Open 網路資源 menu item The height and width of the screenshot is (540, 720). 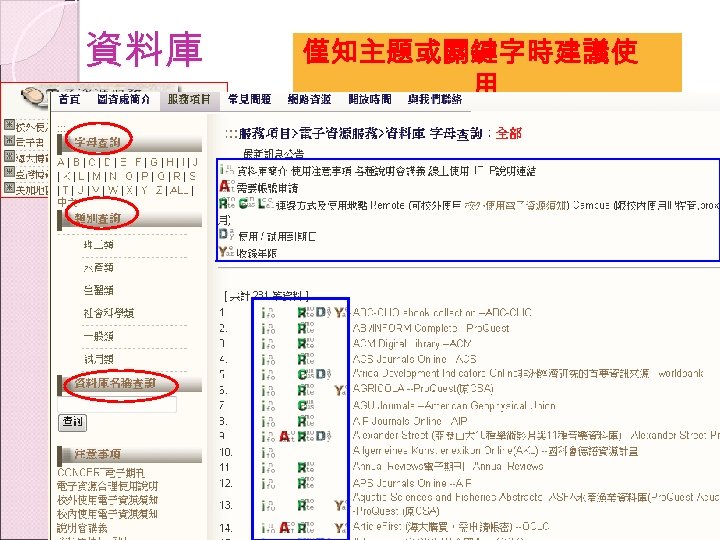click(309, 99)
